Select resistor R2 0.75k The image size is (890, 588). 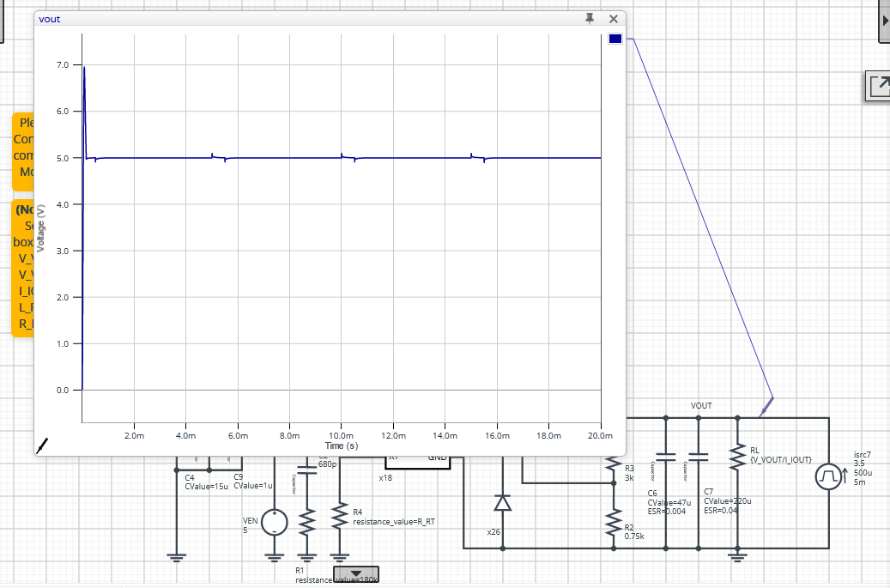[614, 523]
